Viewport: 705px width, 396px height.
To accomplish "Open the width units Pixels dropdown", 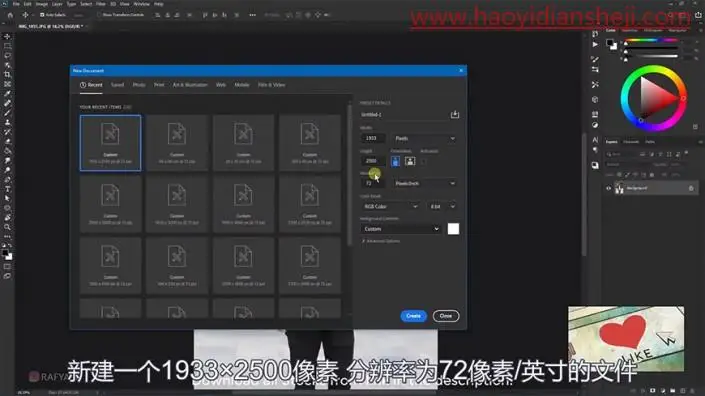I will click(424, 138).
